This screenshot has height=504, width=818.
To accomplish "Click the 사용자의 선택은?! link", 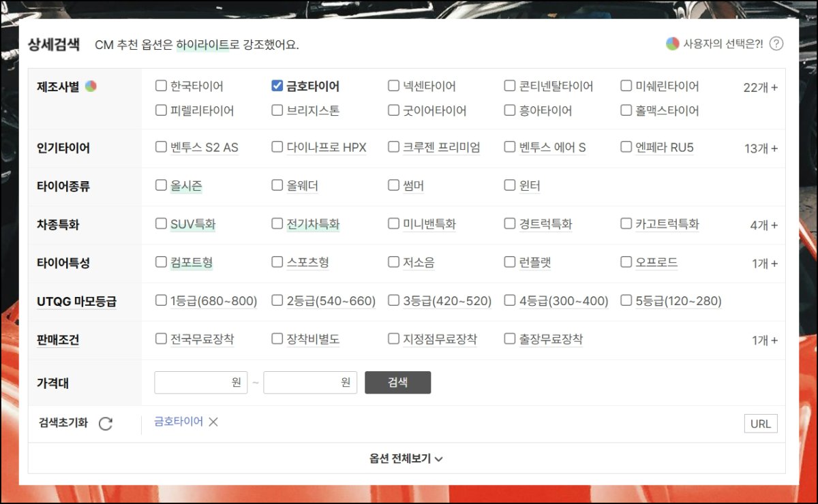I will point(723,44).
